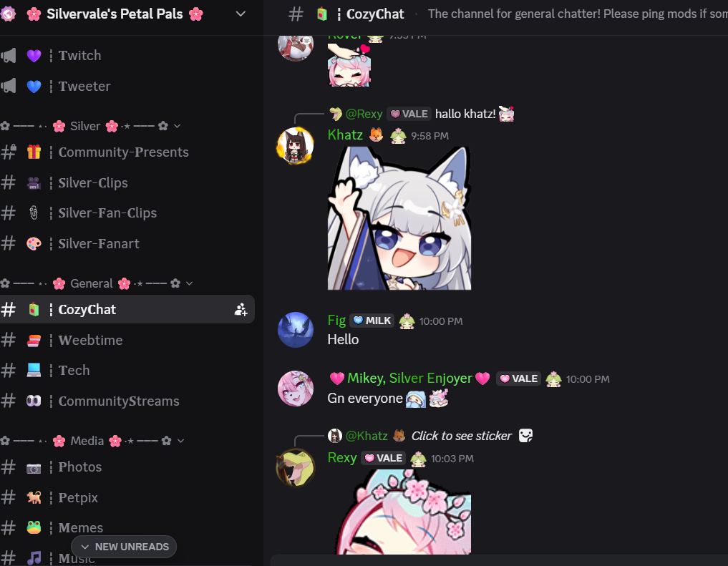728x566 pixels.
Task: Open Khatz's fox-girl waving sticker
Action: pos(399,218)
